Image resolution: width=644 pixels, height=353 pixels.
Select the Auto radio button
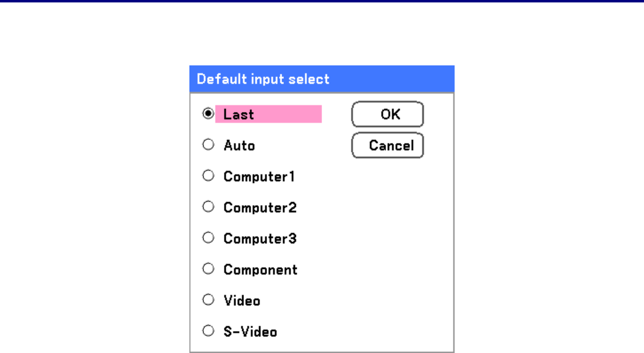point(208,145)
